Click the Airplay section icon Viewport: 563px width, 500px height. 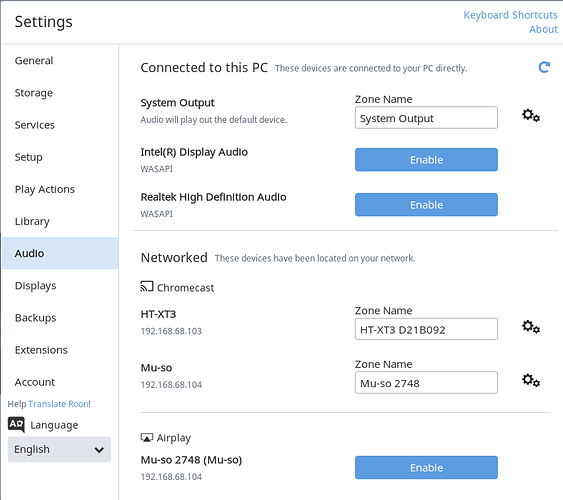pos(146,437)
